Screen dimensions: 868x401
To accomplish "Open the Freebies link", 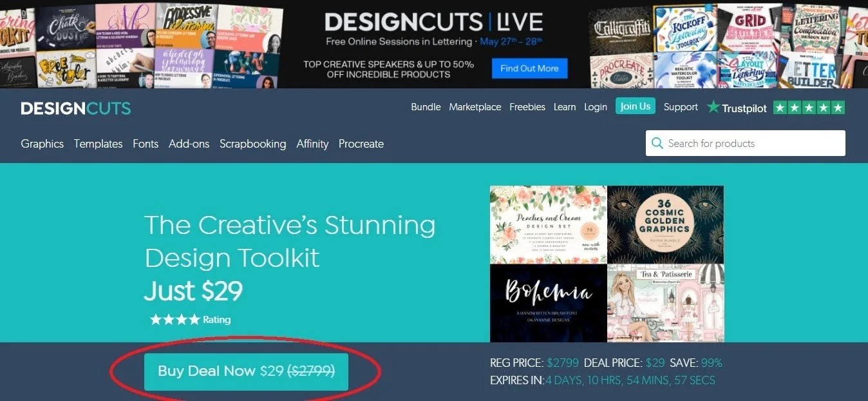I will 527,107.
